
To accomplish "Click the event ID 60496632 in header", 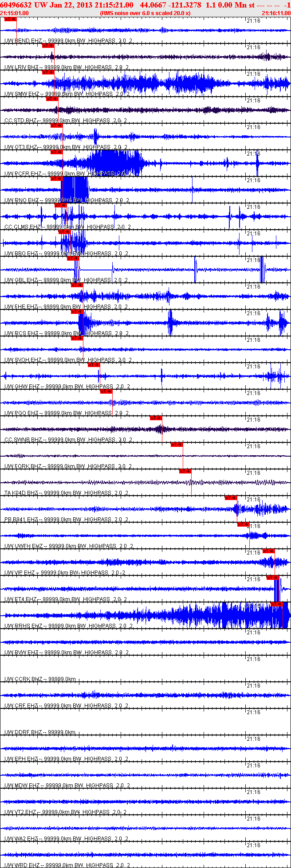I will (16, 5).
